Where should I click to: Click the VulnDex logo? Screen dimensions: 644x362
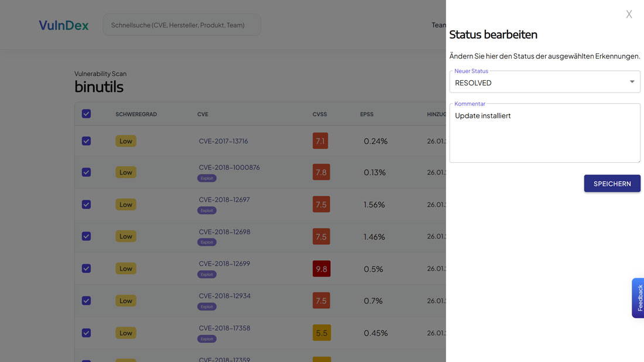coord(64,25)
